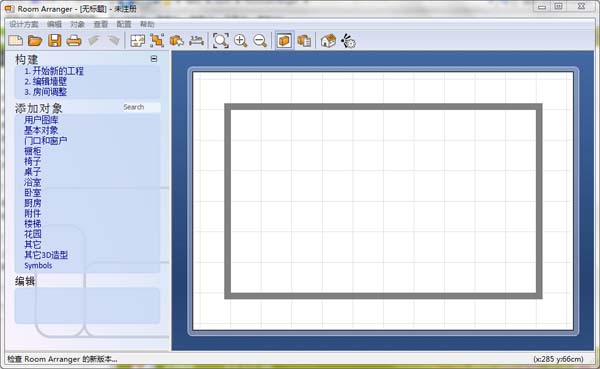Print the design with the printer icon

click(74, 41)
